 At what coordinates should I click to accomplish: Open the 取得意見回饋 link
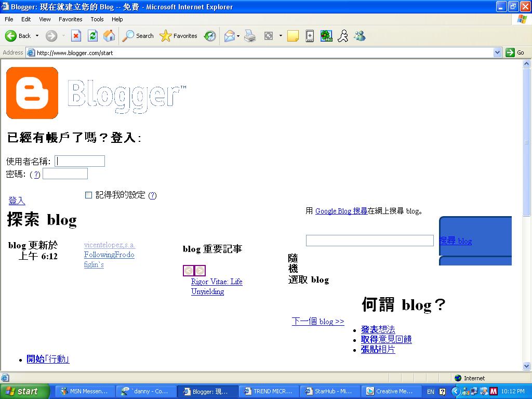point(387,339)
